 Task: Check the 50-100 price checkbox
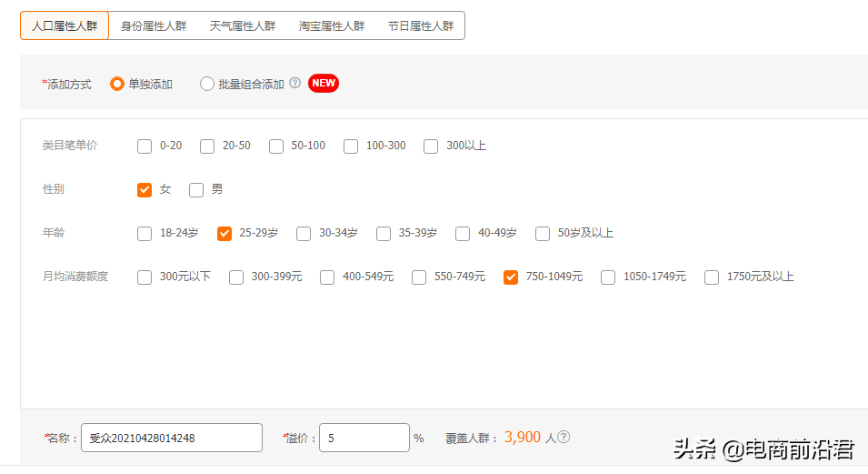(x=276, y=146)
